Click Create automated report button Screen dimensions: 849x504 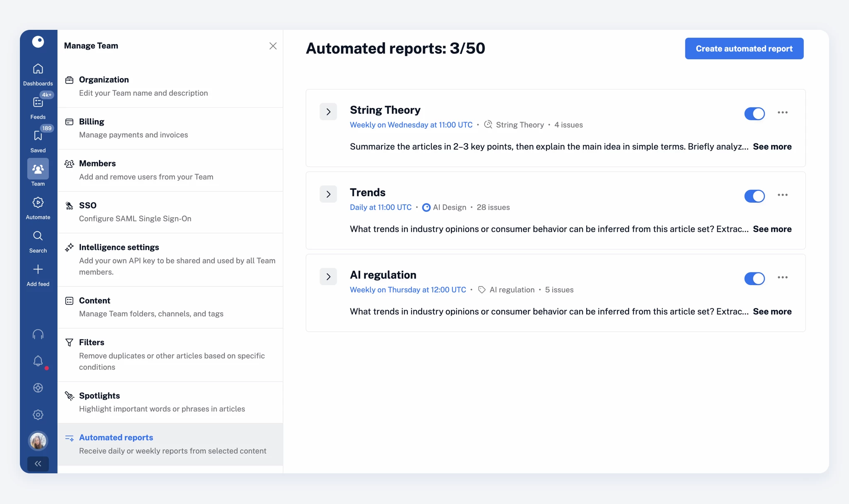pyautogui.click(x=744, y=48)
